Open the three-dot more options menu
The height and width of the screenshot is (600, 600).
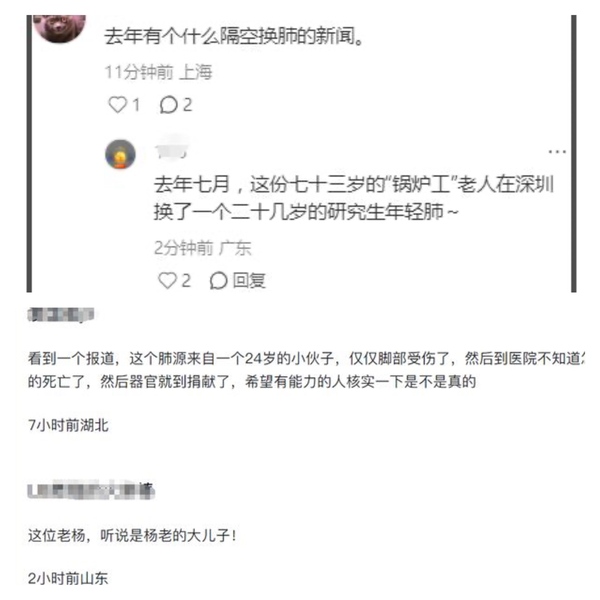point(557,152)
